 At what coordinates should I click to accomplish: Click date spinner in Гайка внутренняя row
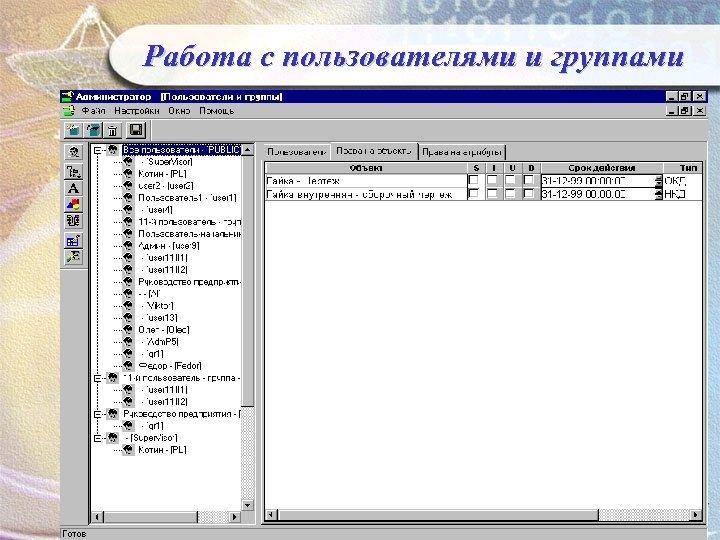pyautogui.click(x=658, y=194)
